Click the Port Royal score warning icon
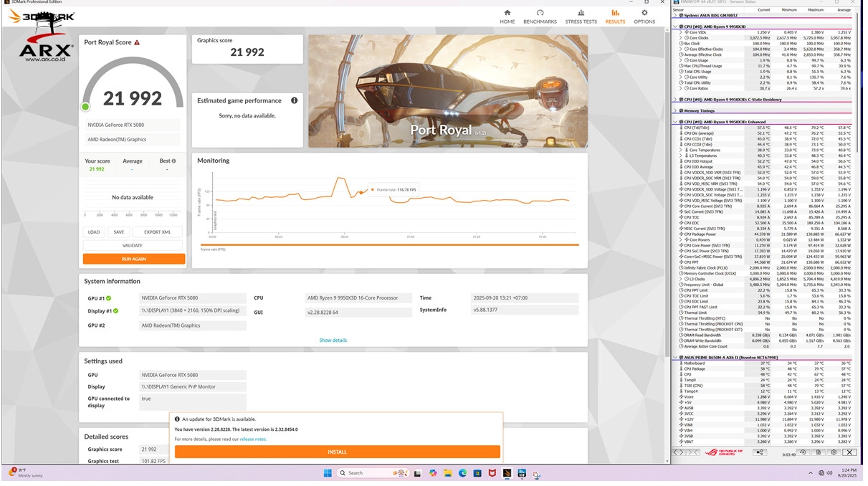This screenshot has height=486, width=868. (x=137, y=42)
